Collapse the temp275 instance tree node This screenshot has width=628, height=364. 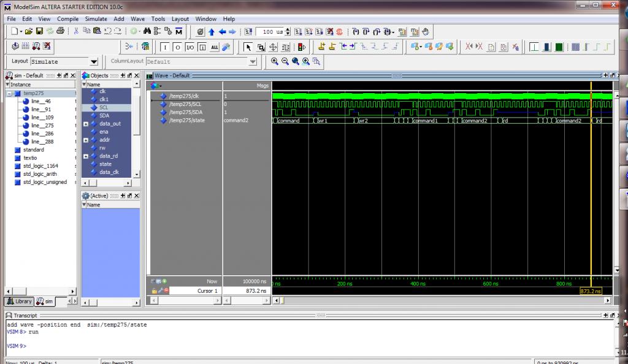pyautogui.click(x=10, y=93)
